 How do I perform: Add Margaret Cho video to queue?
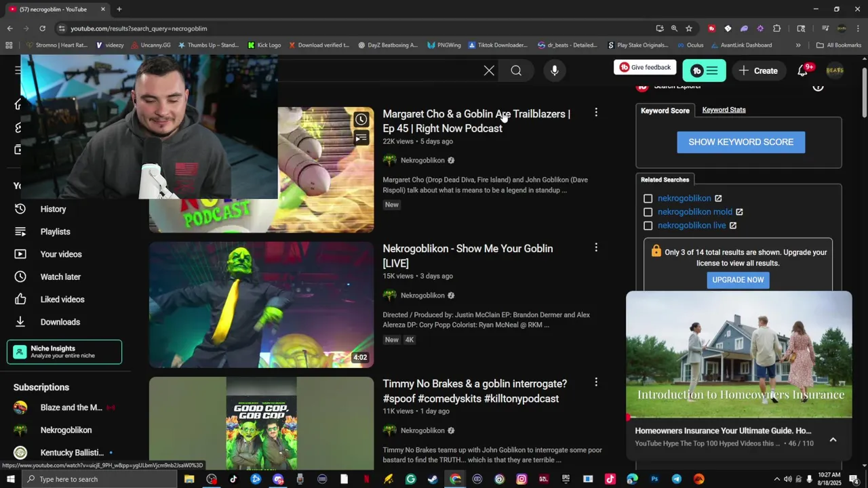[361, 138]
